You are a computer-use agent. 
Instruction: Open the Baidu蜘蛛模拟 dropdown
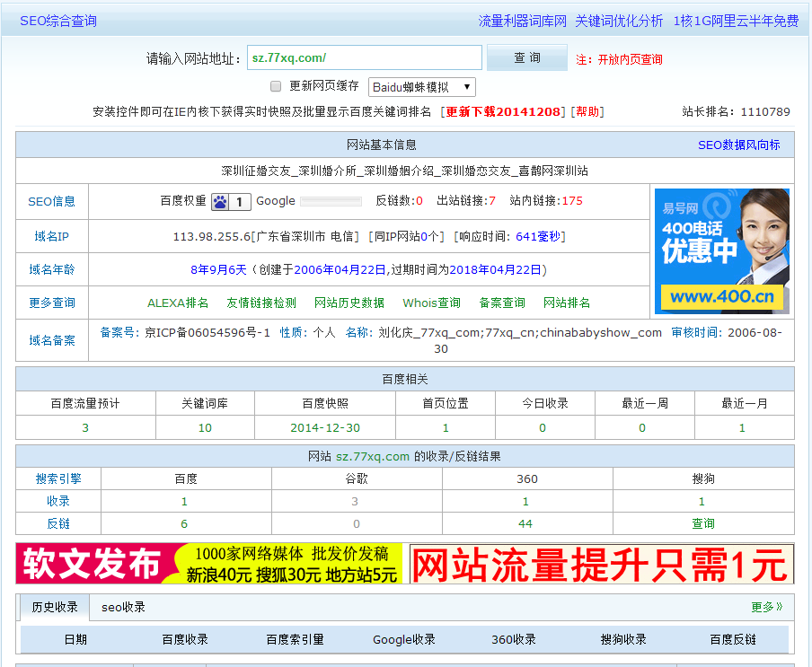421,87
